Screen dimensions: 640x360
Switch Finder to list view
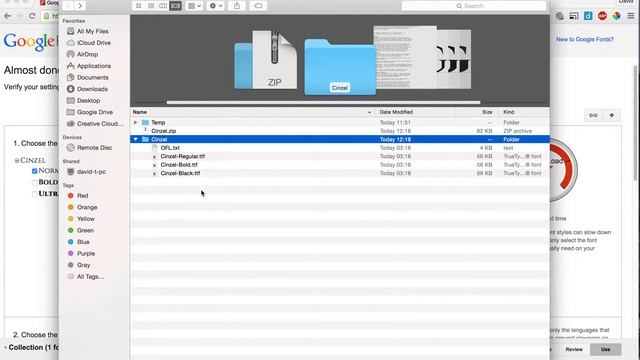point(151,6)
